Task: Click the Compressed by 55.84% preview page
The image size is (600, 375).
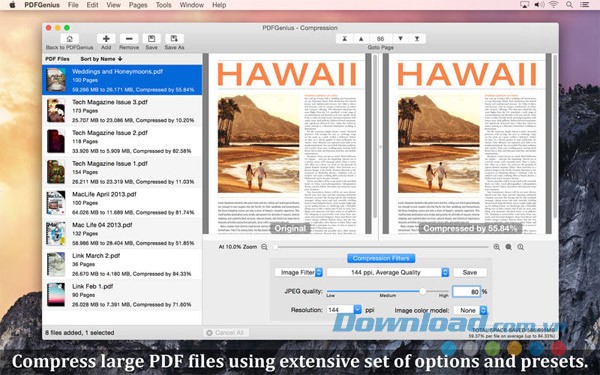Action: pyautogui.click(x=467, y=144)
